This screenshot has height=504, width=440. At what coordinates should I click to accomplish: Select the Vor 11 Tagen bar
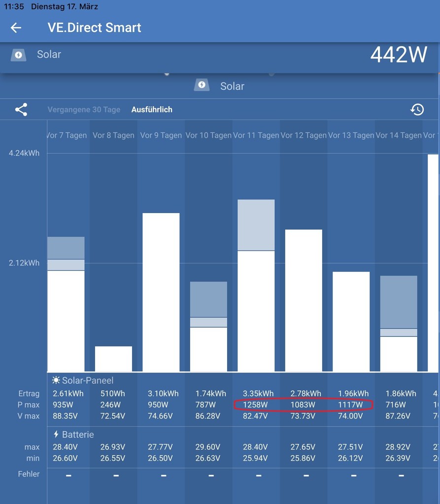click(x=256, y=286)
